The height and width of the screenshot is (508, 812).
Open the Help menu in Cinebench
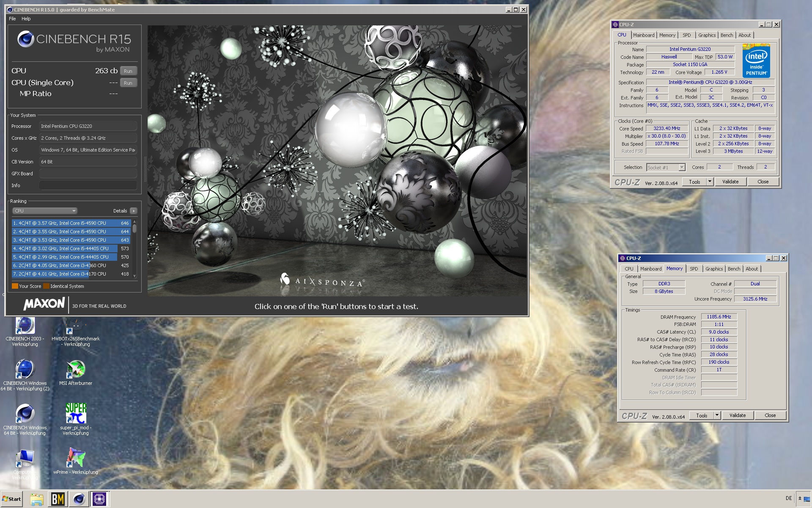26,19
